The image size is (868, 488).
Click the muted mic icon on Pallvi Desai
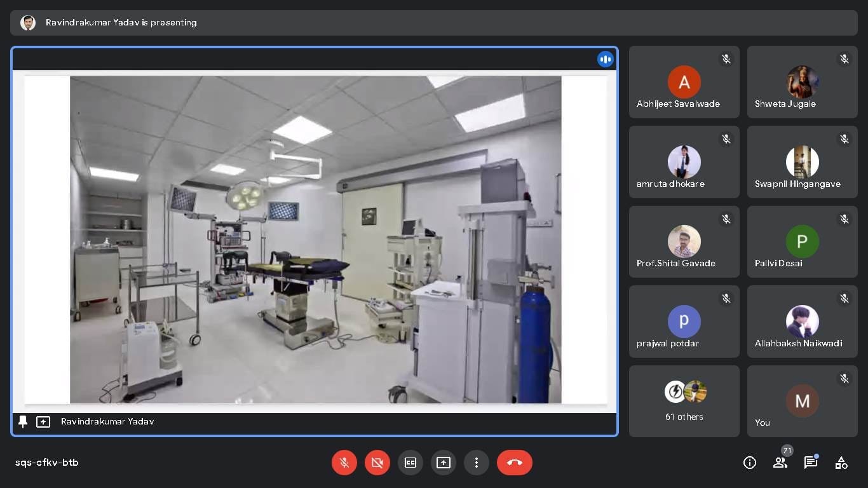coord(844,219)
